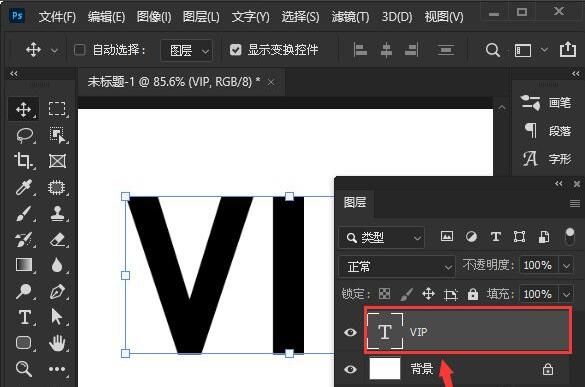Select the Object Selection tool
This screenshot has height=387, width=585.
click(x=57, y=135)
